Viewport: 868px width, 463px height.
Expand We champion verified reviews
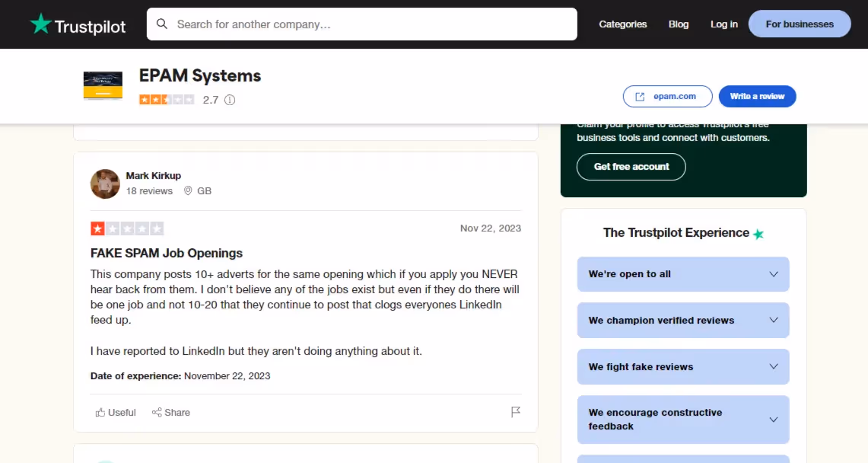pos(683,320)
